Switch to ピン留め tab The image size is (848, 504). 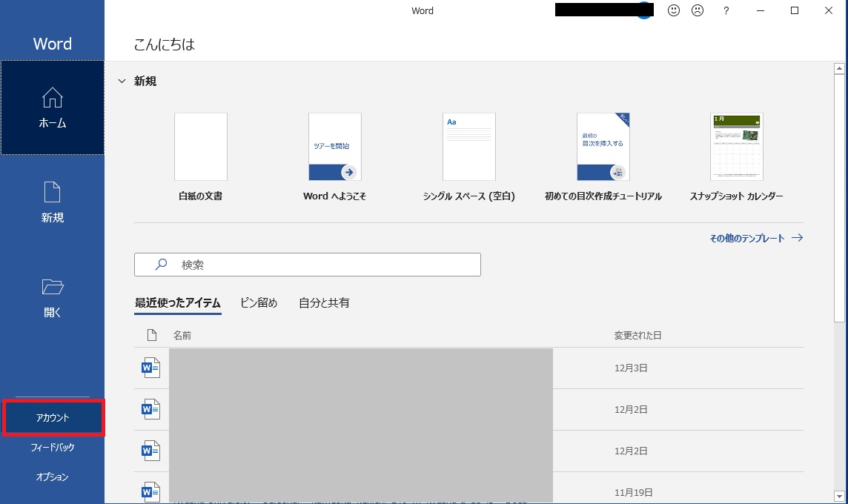tap(259, 303)
